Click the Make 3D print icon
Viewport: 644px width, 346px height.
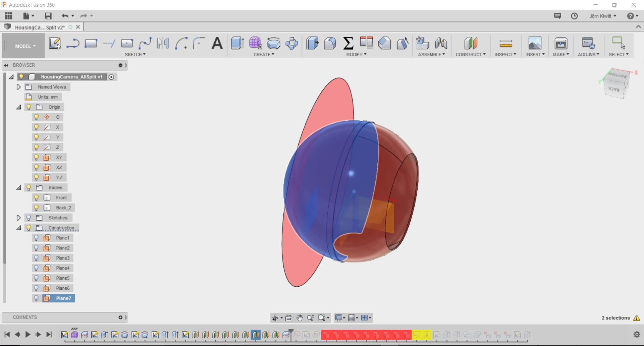561,43
